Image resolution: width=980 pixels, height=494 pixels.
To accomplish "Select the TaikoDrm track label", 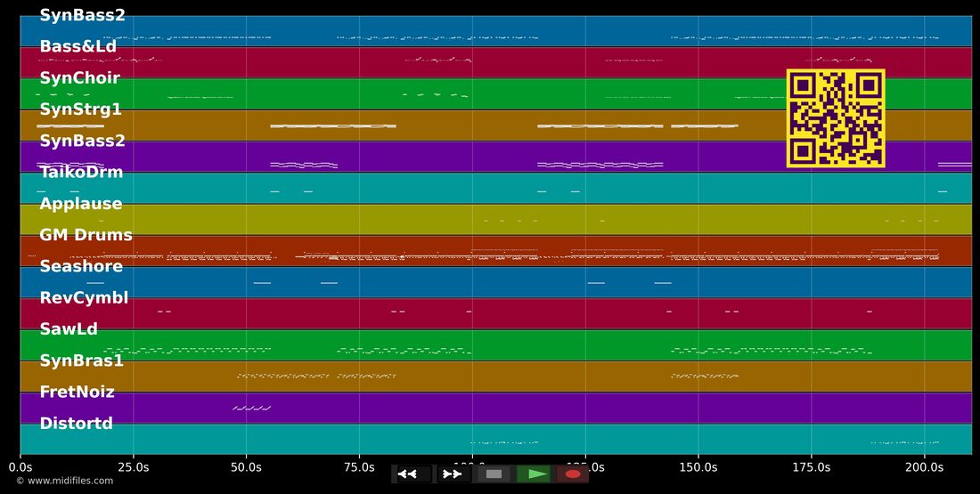I will click(81, 173).
